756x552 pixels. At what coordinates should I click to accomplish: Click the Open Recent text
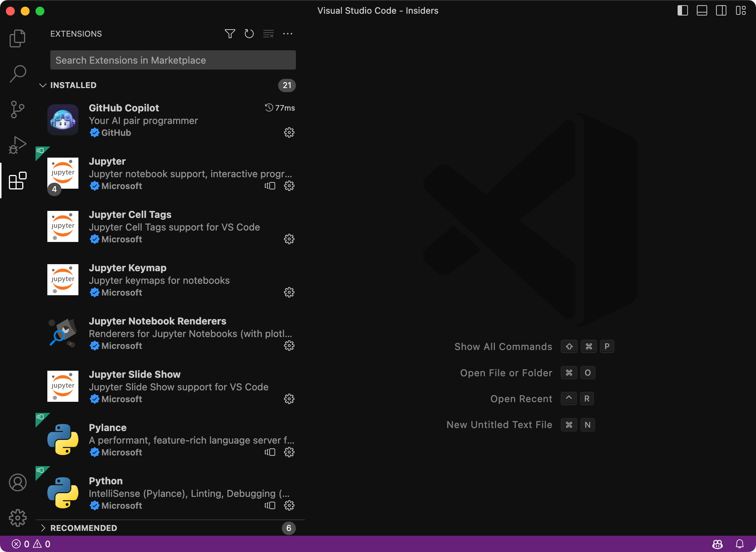[521, 399]
